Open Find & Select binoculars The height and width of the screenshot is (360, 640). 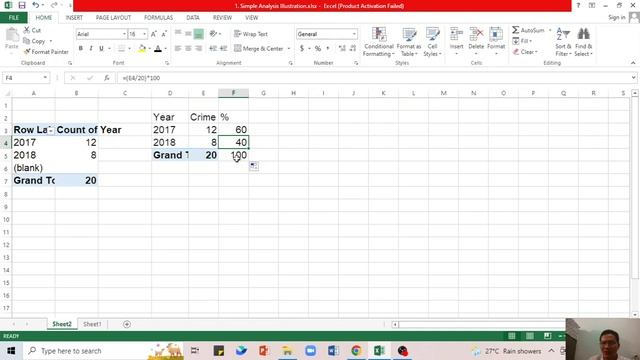[583, 42]
